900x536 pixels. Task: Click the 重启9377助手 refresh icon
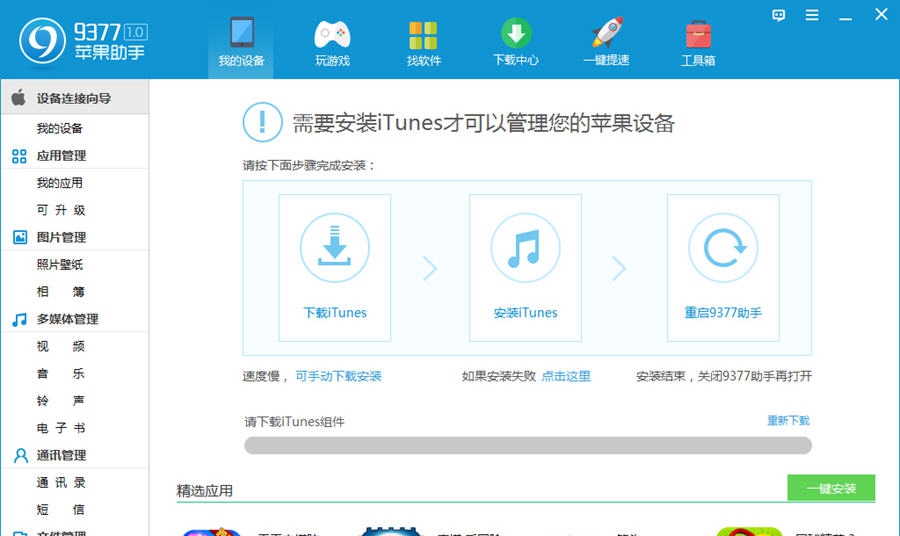(723, 247)
